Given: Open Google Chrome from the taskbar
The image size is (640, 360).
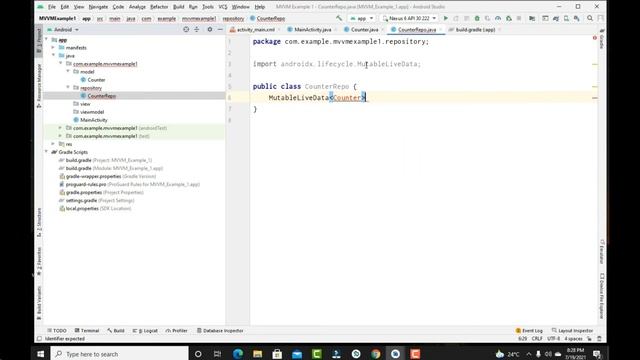Looking at the screenshot, I should pyautogui.click(x=376, y=354).
